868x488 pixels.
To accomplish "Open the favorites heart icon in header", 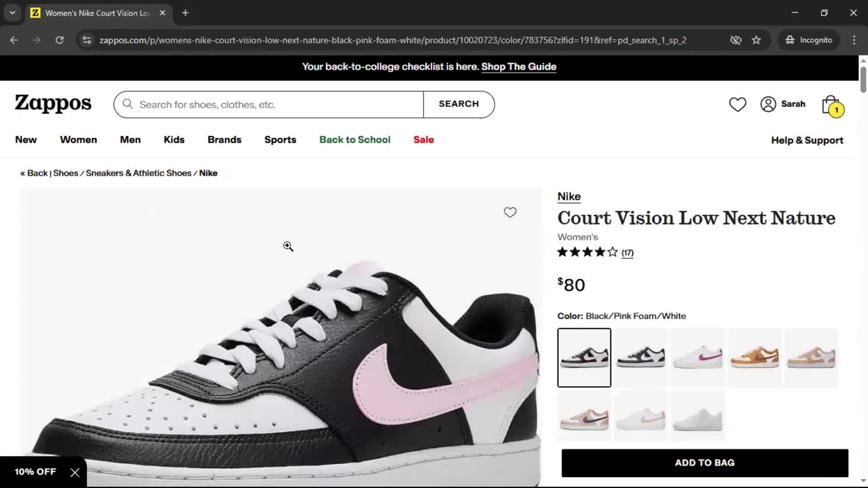I will (737, 104).
